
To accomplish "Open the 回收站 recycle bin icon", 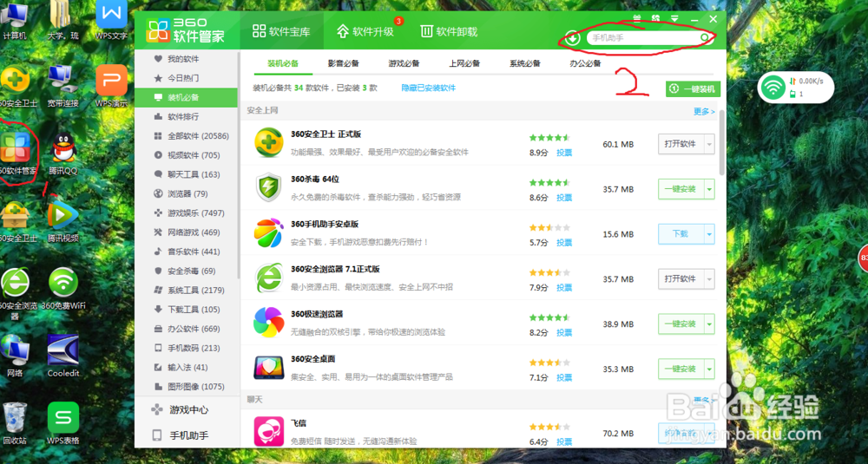I will (x=15, y=423).
